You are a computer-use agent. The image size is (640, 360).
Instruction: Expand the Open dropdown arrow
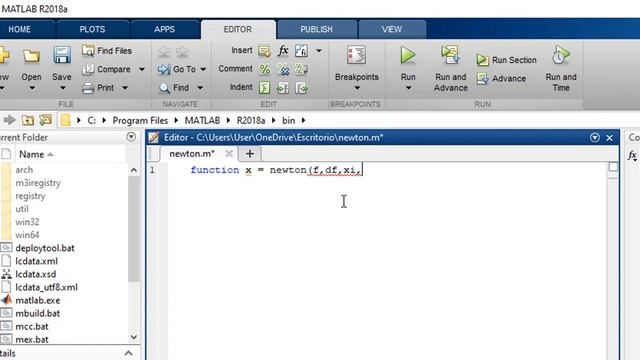tap(32, 88)
